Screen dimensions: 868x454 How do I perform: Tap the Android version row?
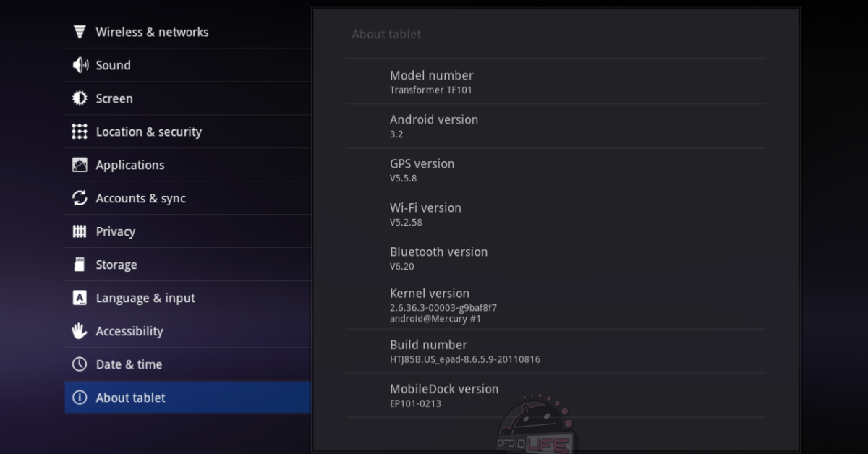point(555,126)
